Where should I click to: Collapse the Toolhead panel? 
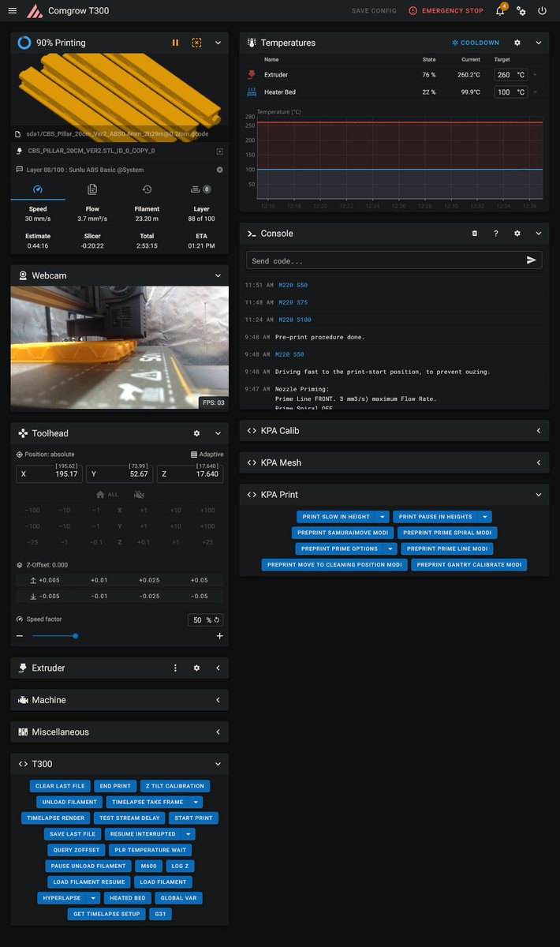(218, 433)
